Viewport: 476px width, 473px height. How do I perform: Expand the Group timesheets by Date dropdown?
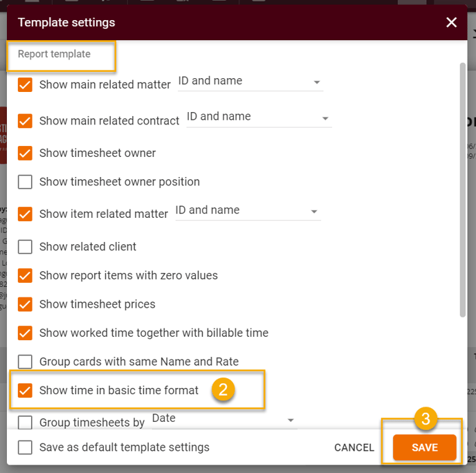click(x=224, y=419)
